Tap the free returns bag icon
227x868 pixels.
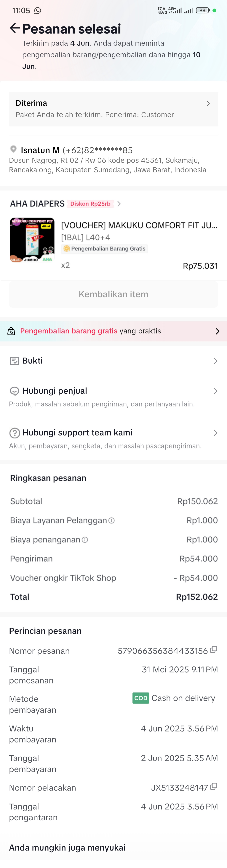pyautogui.click(x=12, y=331)
